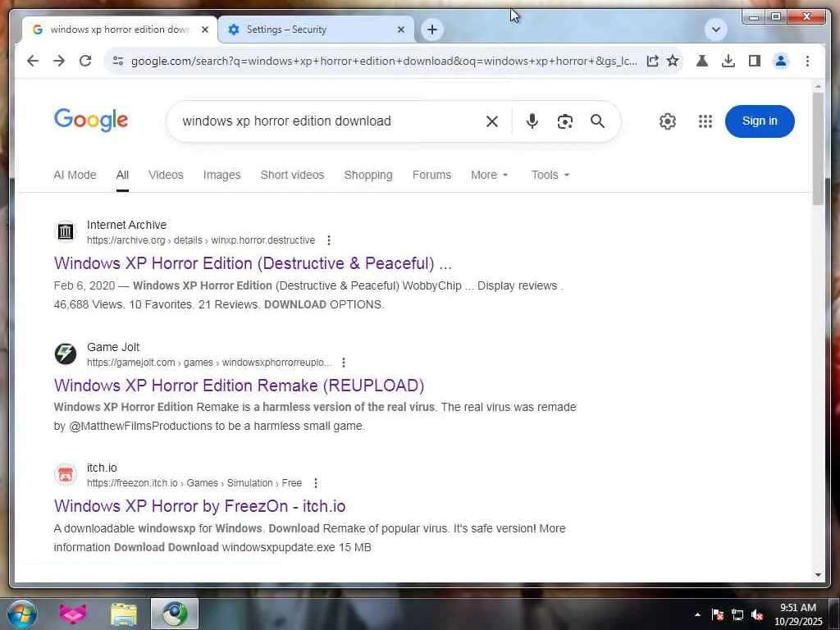Open Windows XP Horror Edition Remake (REUPLOAD) link
Screen dimensions: 840x630
click(239, 386)
